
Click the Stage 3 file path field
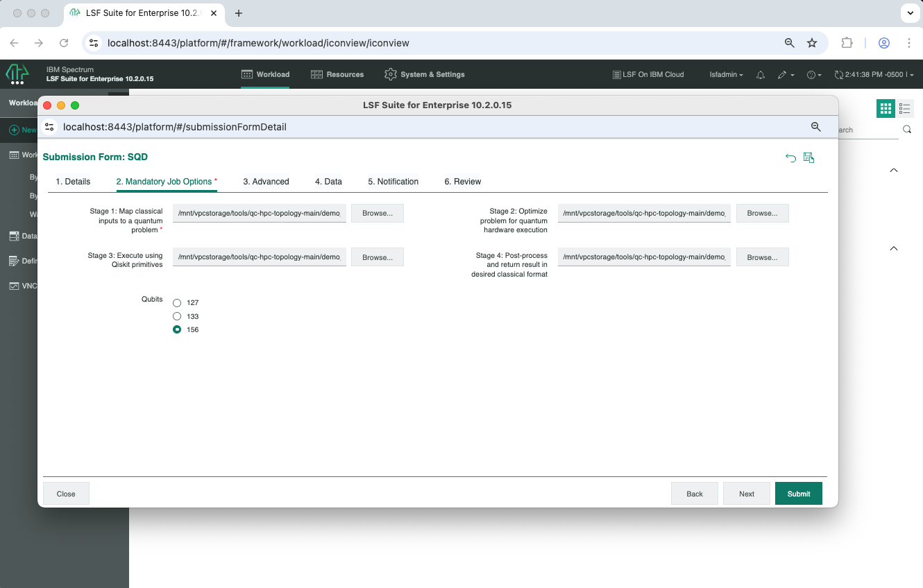[x=259, y=257]
